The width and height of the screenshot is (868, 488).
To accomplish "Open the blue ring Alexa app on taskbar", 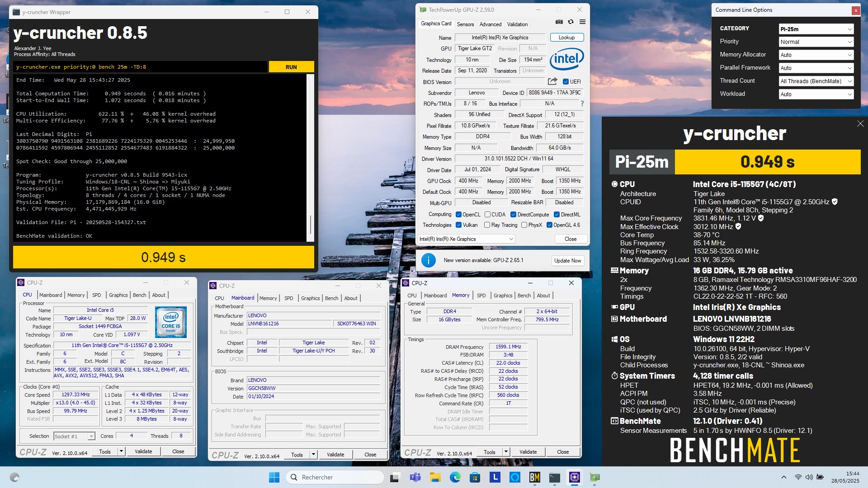I will click(515, 477).
